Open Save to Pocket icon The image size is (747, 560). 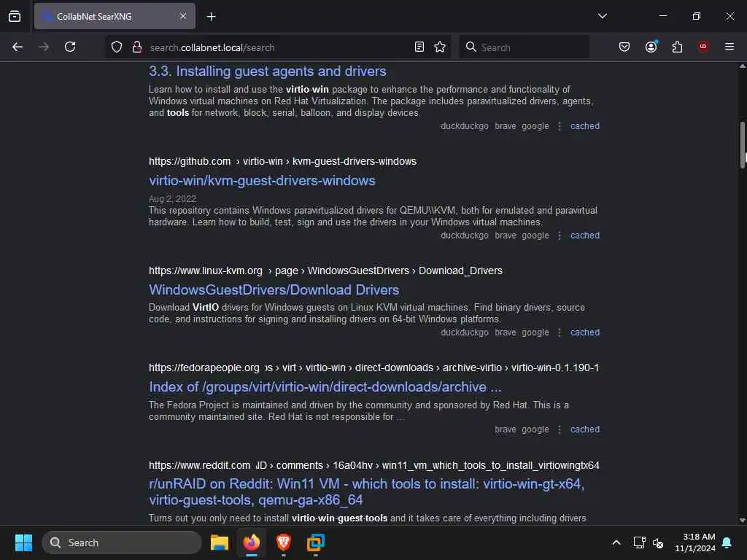(624, 47)
